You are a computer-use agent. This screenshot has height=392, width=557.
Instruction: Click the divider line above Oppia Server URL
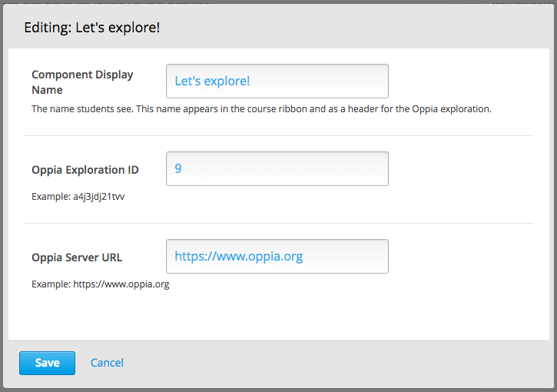[278, 224]
